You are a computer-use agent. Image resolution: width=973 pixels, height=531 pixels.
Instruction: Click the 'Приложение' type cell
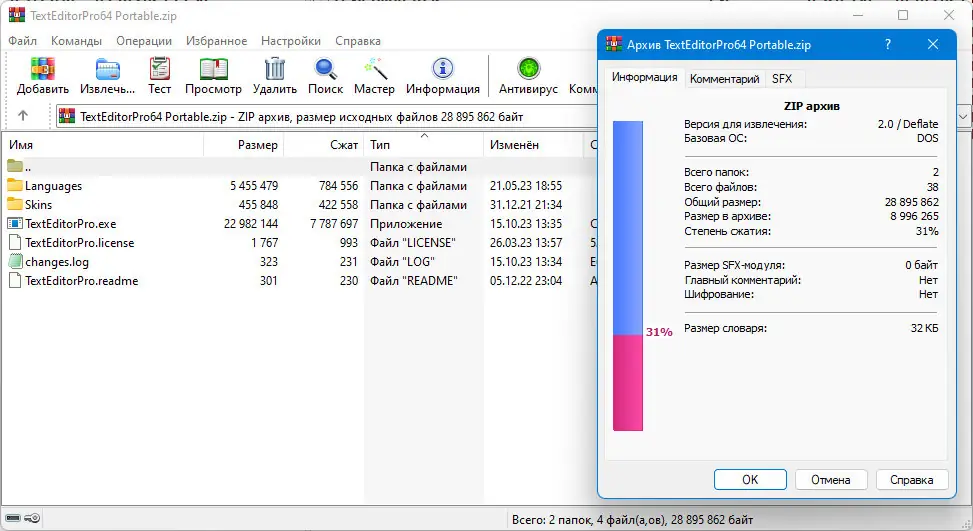pyautogui.click(x=406, y=223)
